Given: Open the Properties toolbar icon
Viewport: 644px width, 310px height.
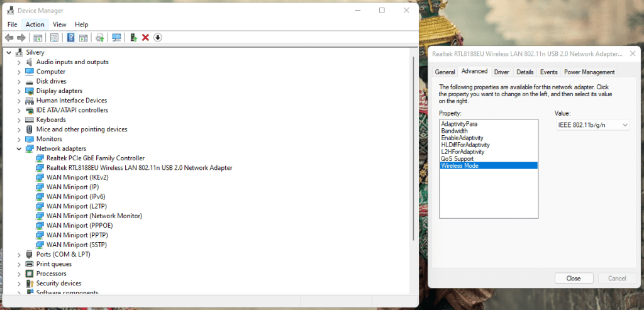Looking at the screenshot, I should pyautogui.click(x=54, y=38).
